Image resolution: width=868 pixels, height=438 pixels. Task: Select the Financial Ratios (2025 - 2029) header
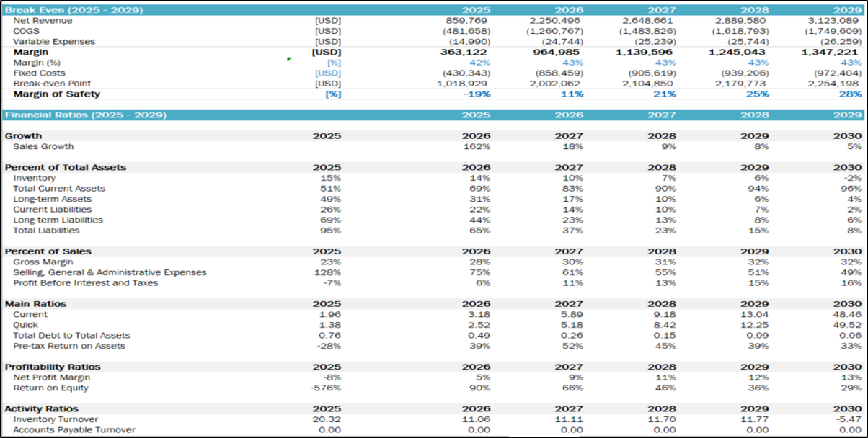(x=86, y=115)
